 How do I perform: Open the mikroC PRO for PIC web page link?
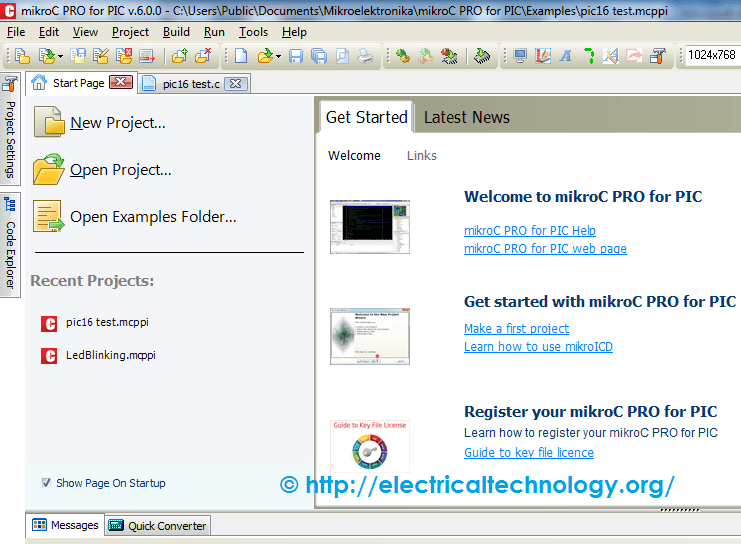click(x=545, y=249)
